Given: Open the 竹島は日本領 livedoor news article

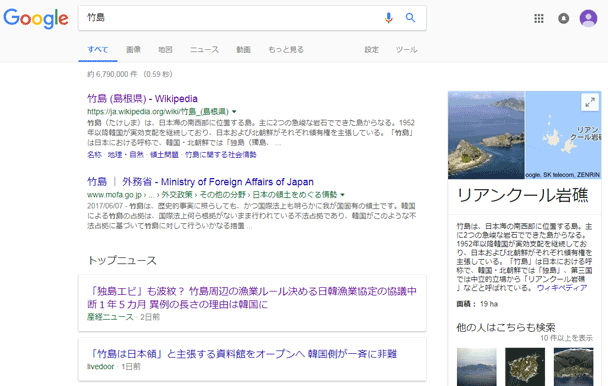Looking at the screenshot, I should [242, 354].
